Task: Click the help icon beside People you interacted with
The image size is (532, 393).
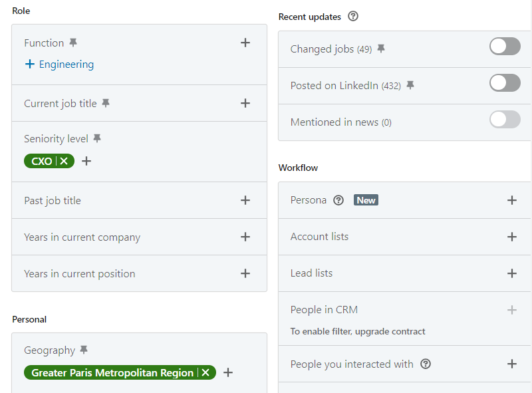Action: tap(424, 364)
